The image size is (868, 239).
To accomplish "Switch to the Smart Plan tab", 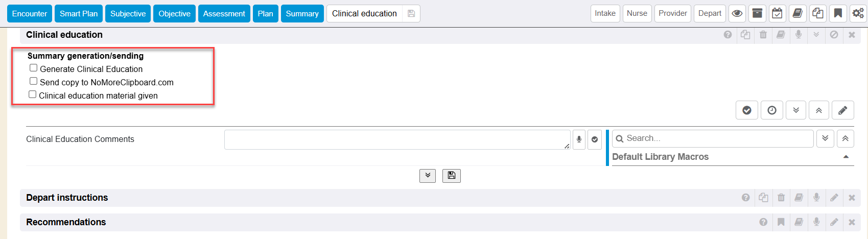I will coord(79,14).
